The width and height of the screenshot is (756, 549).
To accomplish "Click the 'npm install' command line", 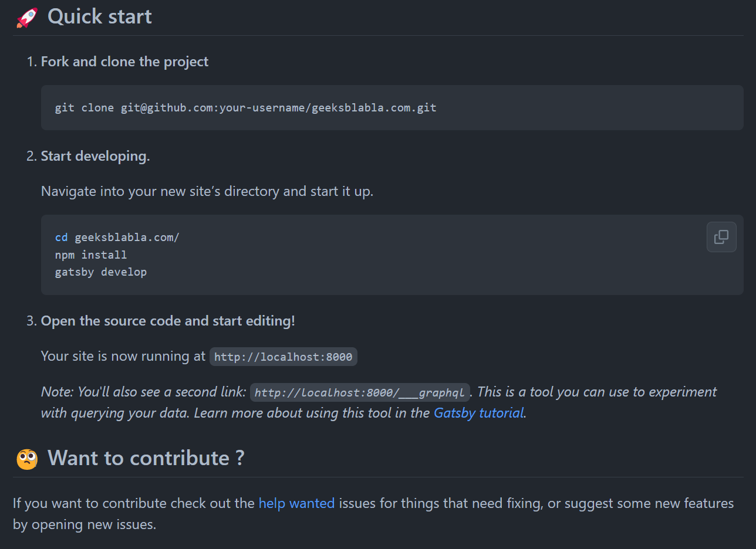I will [x=91, y=255].
